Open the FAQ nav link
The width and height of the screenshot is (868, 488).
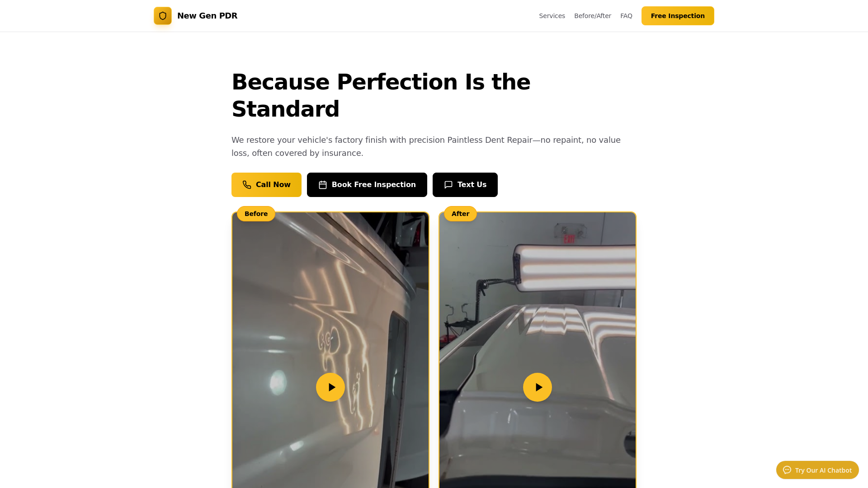click(626, 16)
